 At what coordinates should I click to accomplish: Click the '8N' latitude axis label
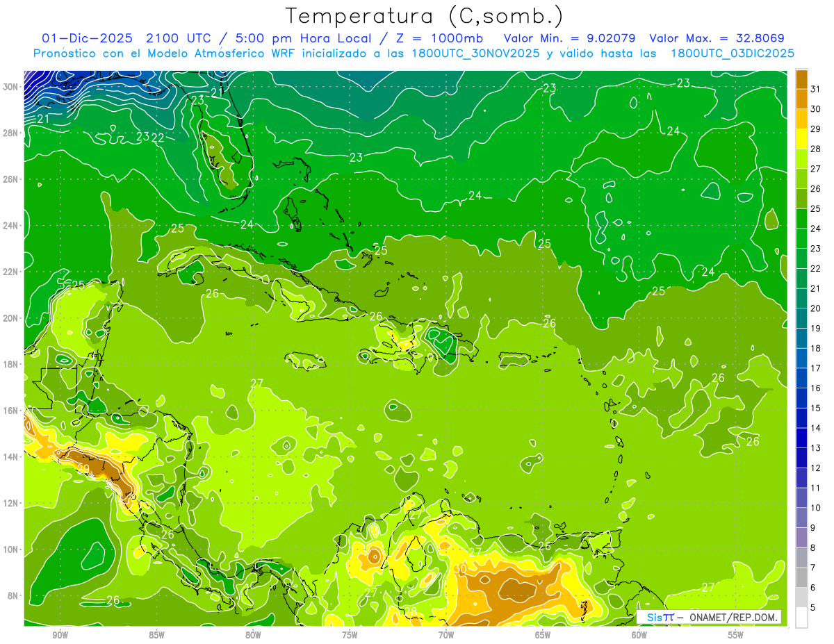pos(14,595)
